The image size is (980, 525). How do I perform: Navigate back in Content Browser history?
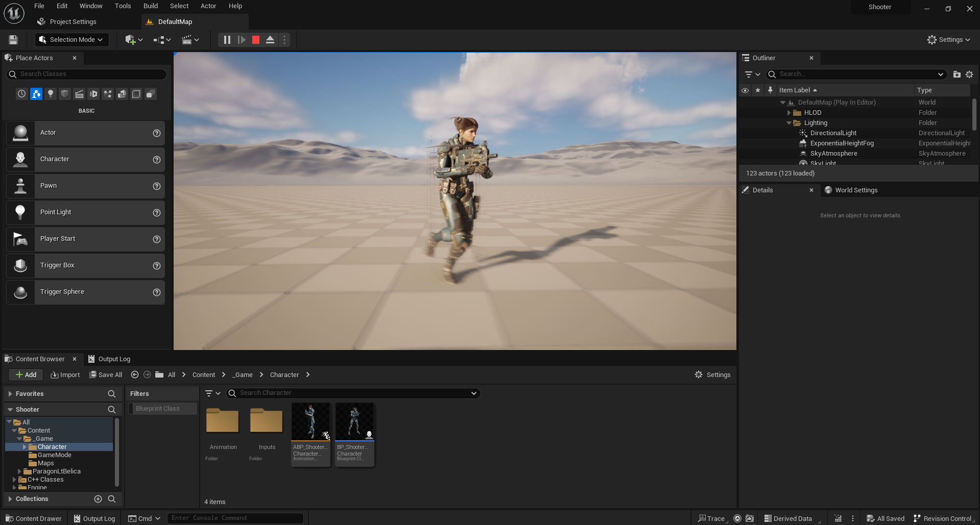[135, 375]
